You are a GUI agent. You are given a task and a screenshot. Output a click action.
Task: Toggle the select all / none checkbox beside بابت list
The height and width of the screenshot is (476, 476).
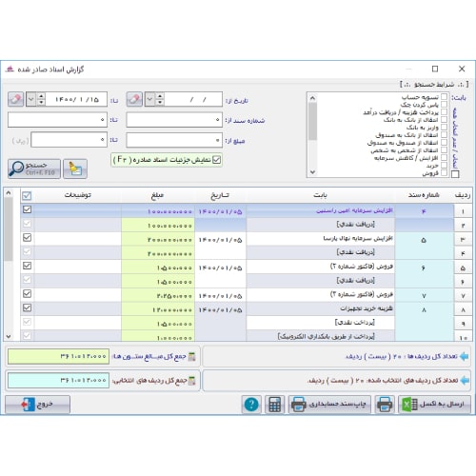click(455, 174)
